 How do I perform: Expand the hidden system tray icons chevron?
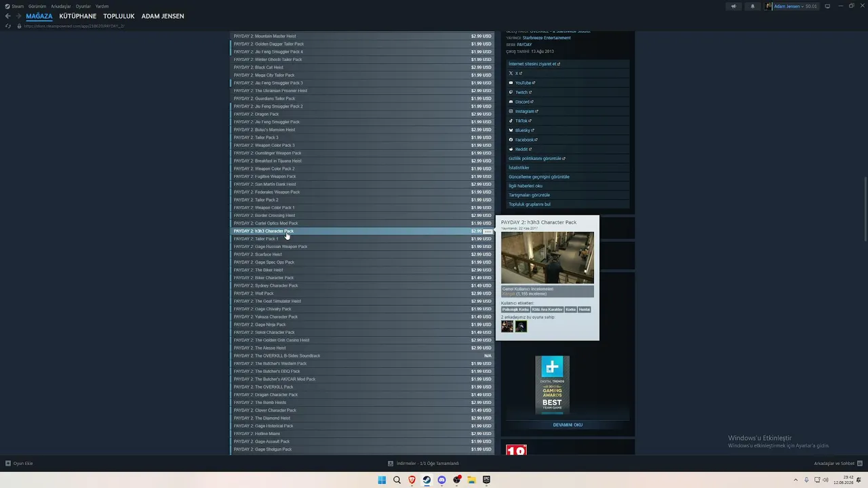[795, 480]
